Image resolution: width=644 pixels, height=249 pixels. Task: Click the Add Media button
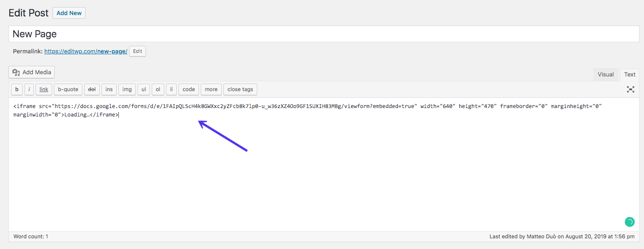[32, 72]
